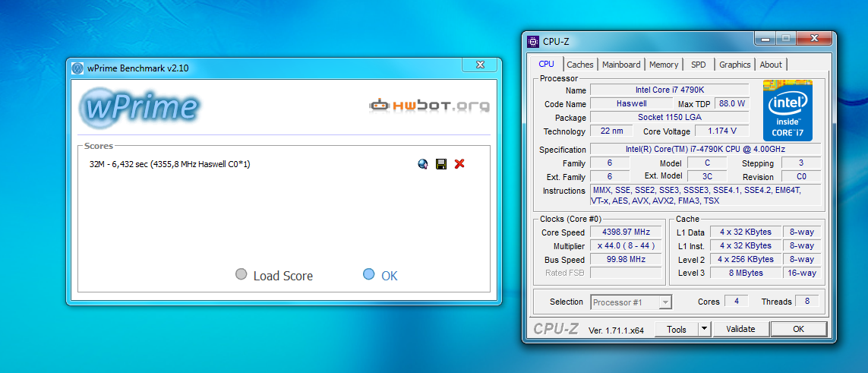The height and width of the screenshot is (373, 868).
Task: Click the Code Name Haswell field
Action: click(632, 103)
